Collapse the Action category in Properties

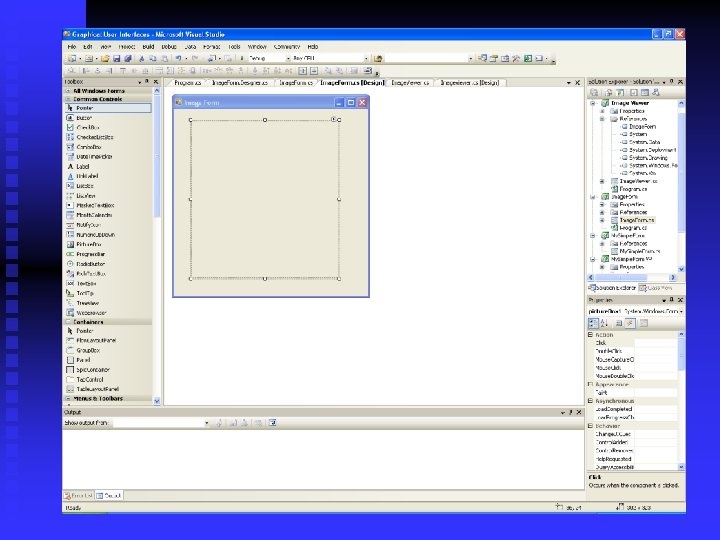[x=591, y=335]
